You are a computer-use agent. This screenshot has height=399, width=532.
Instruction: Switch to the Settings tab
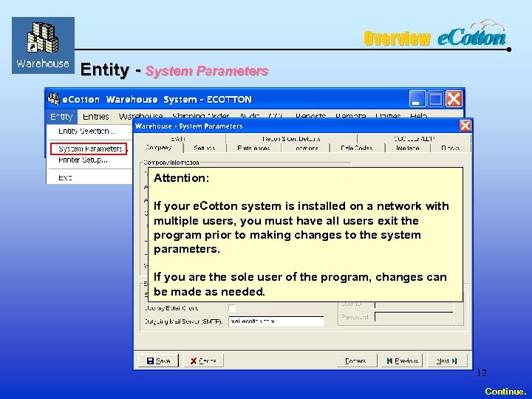click(204, 149)
